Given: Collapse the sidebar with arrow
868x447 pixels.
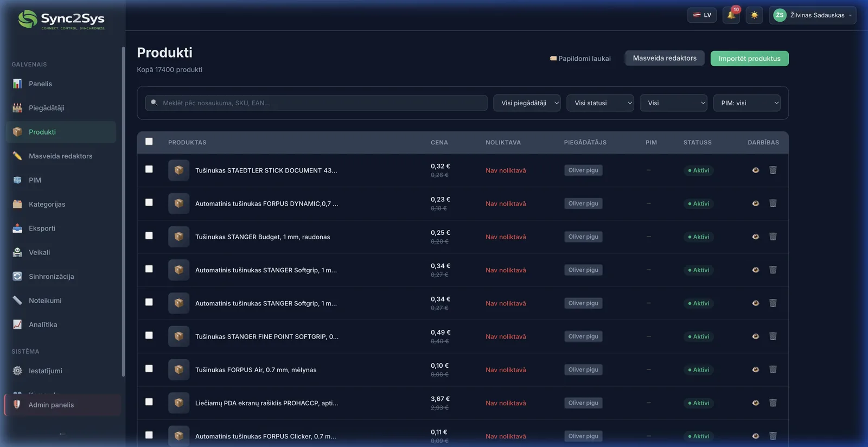Looking at the screenshot, I should coord(62,434).
